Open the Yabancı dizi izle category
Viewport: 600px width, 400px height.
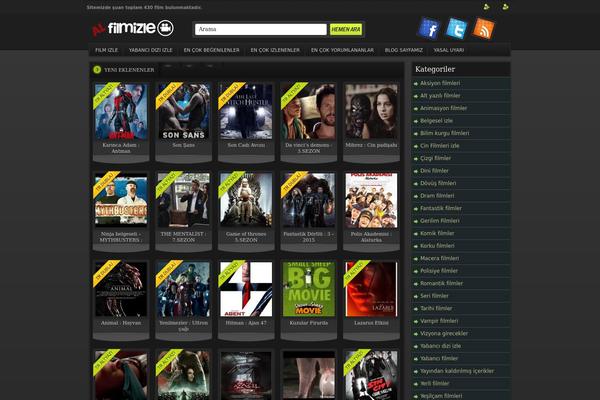pos(440,346)
